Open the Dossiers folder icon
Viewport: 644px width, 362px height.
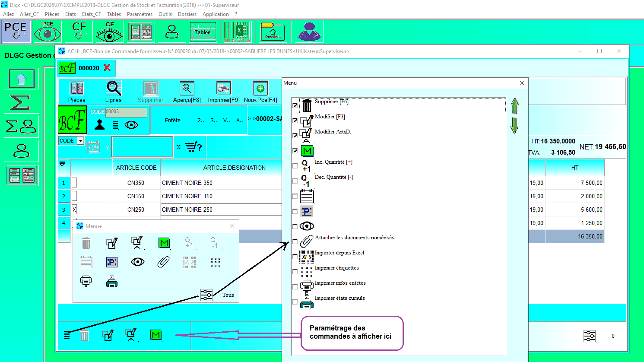click(x=273, y=32)
